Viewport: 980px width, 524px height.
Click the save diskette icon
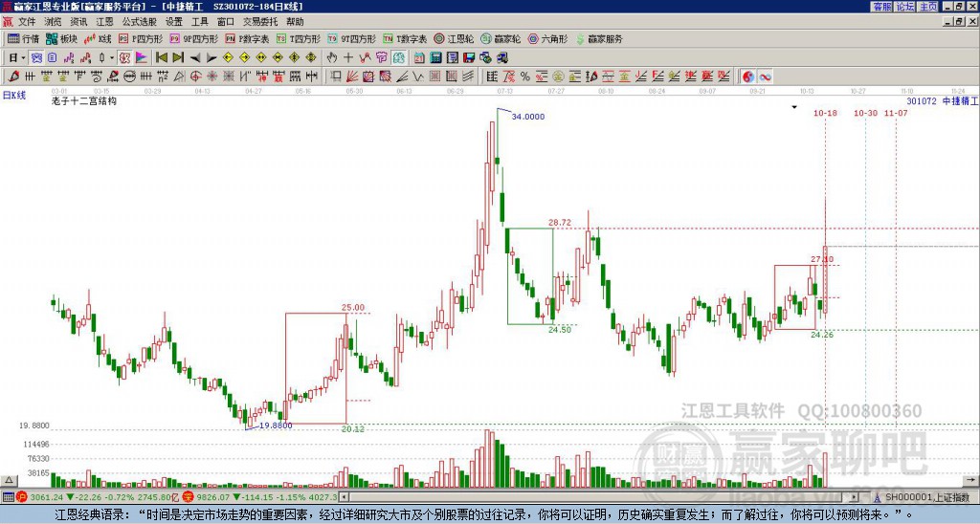tap(469, 57)
